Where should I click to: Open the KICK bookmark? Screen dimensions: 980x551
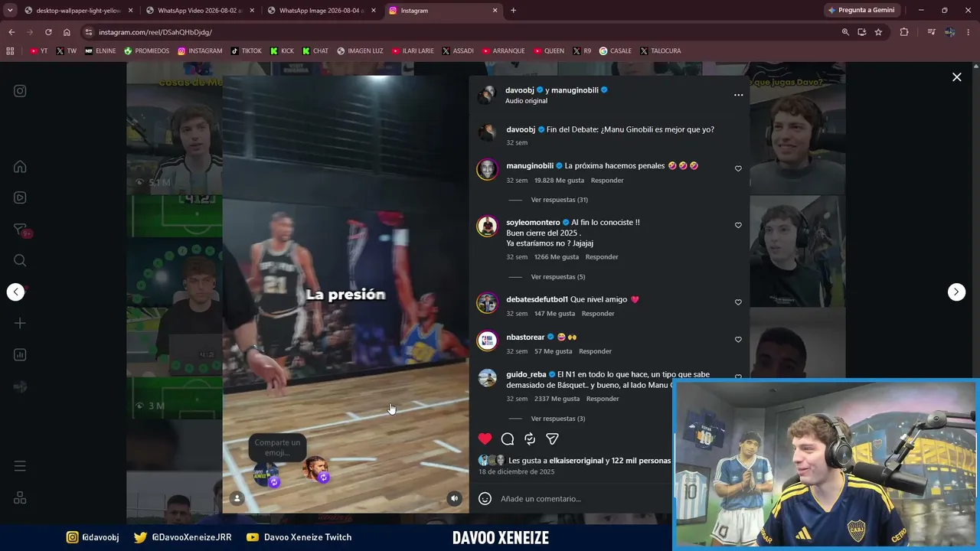(282, 51)
